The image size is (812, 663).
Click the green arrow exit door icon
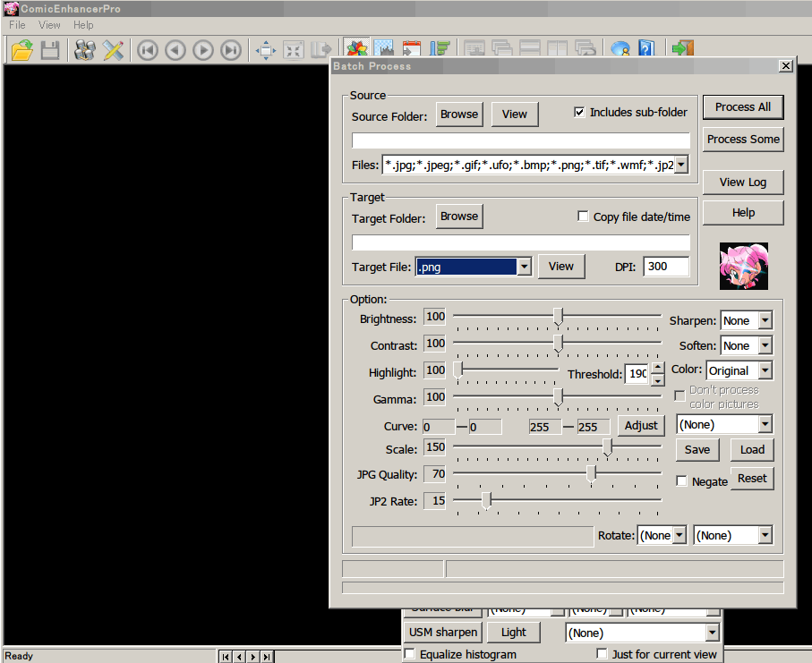click(682, 47)
